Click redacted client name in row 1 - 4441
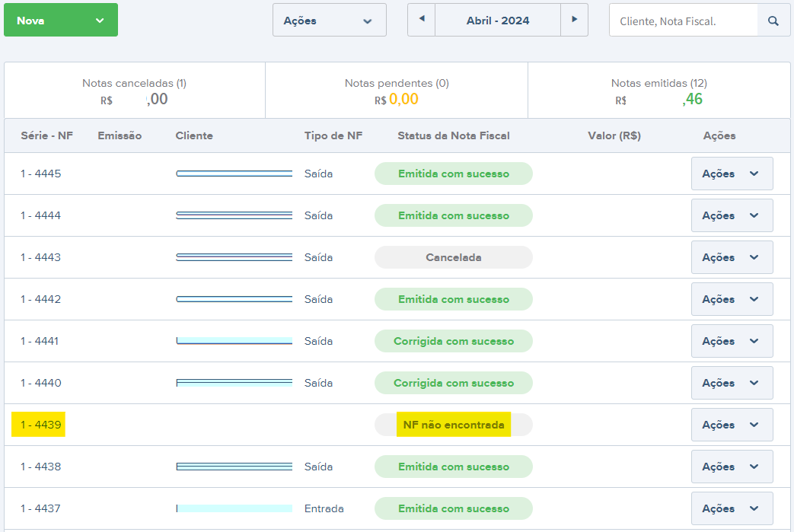The width and height of the screenshot is (794, 532). click(x=234, y=341)
